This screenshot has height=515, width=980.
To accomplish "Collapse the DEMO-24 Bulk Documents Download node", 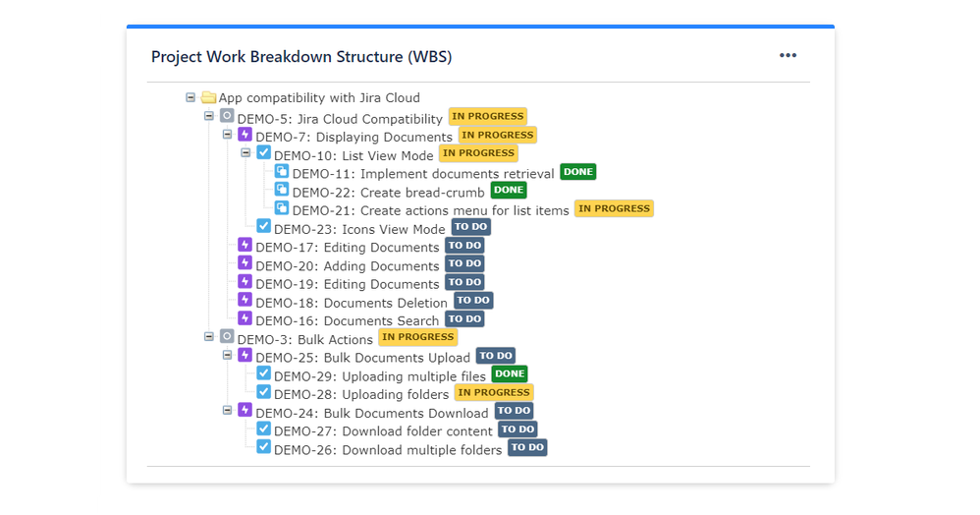I will (x=228, y=411).
